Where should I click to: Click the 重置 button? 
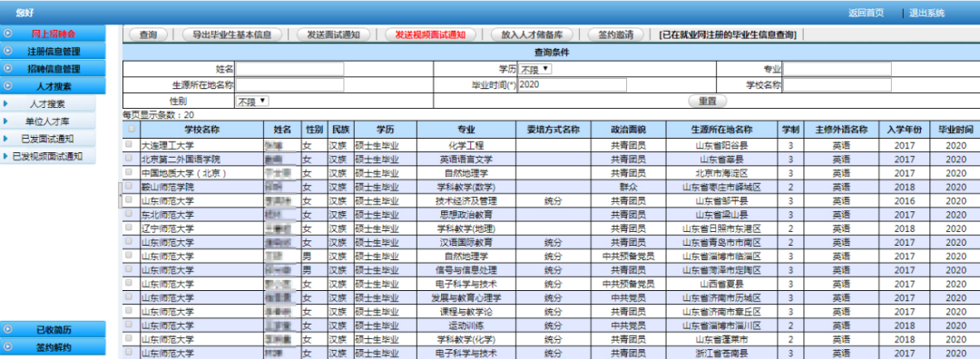pyautogui.click(x=707, y=101)
